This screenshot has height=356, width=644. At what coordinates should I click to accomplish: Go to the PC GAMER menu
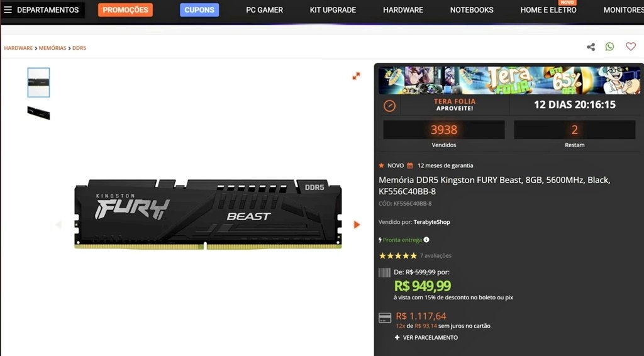point(265,10)
